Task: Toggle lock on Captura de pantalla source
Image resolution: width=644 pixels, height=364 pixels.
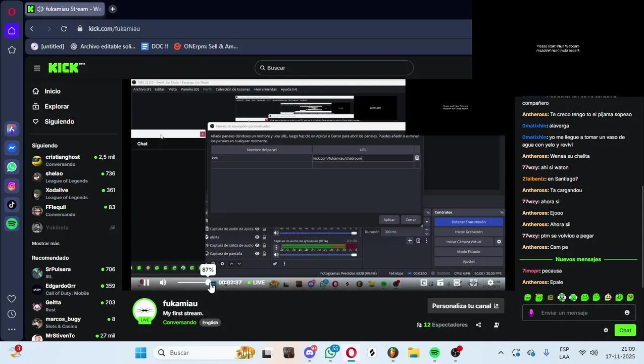Action: pyautogui.click(x=264, y=253)
